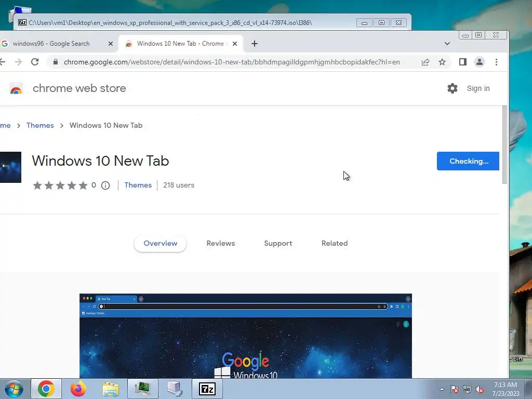Open the Overview tab

point(160,243)
